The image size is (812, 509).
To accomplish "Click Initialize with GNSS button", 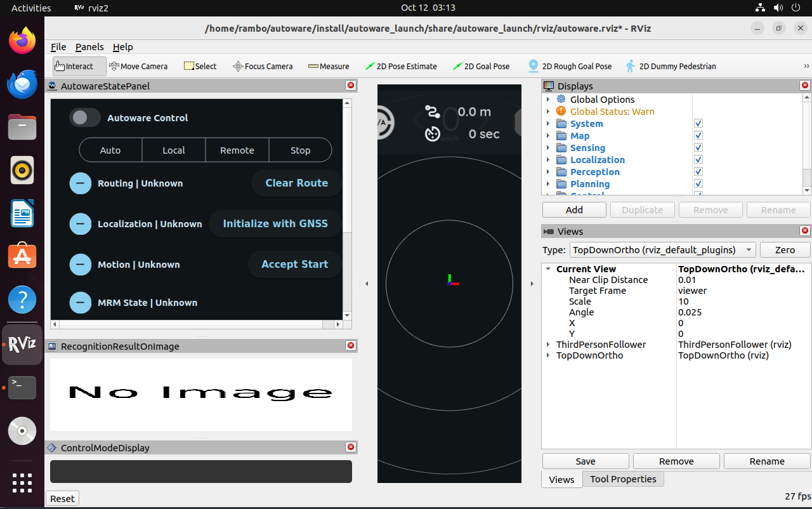I will tap(275, 223).
